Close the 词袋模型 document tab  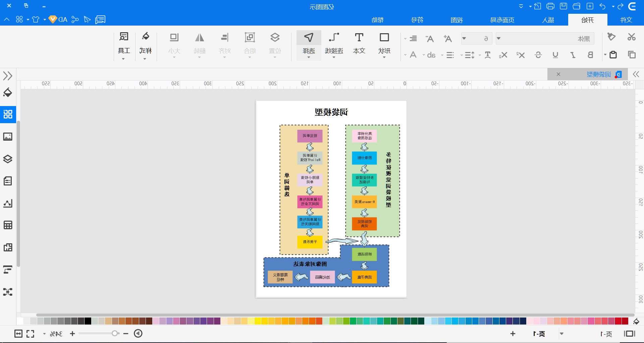[x=558, y=74]
